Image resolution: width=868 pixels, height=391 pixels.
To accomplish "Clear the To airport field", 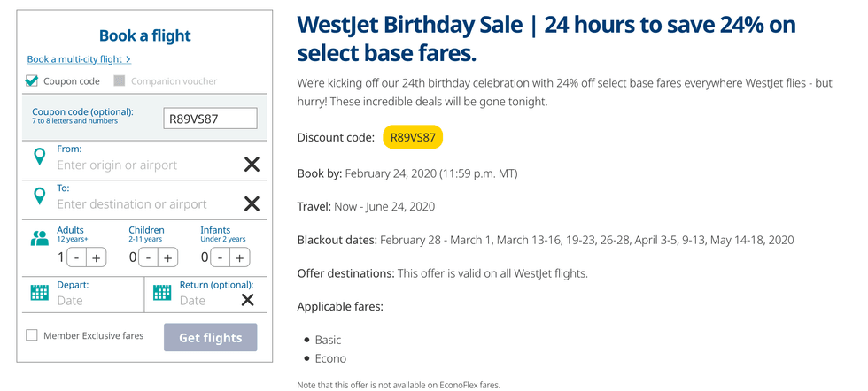I will 252,203.
